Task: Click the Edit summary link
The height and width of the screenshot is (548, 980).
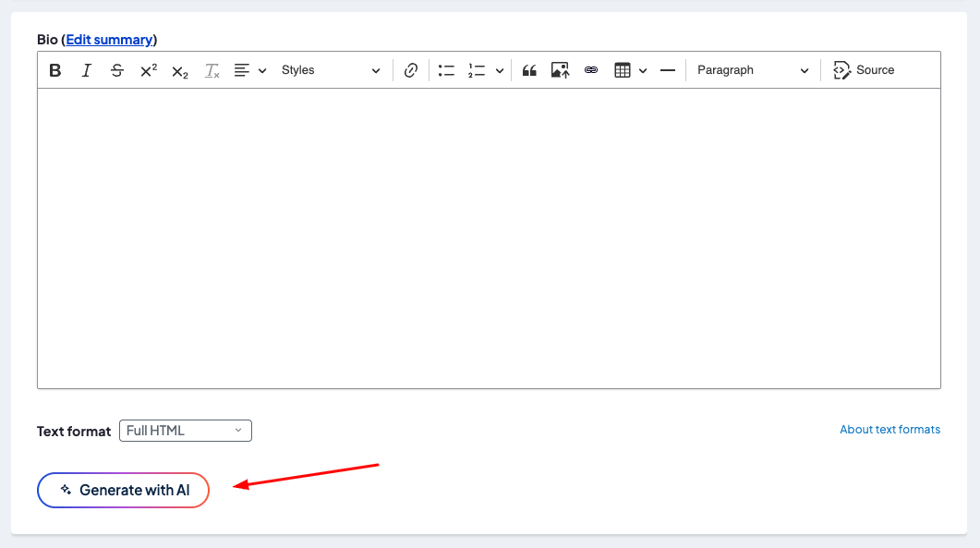Action: click(x=109, y=40)
